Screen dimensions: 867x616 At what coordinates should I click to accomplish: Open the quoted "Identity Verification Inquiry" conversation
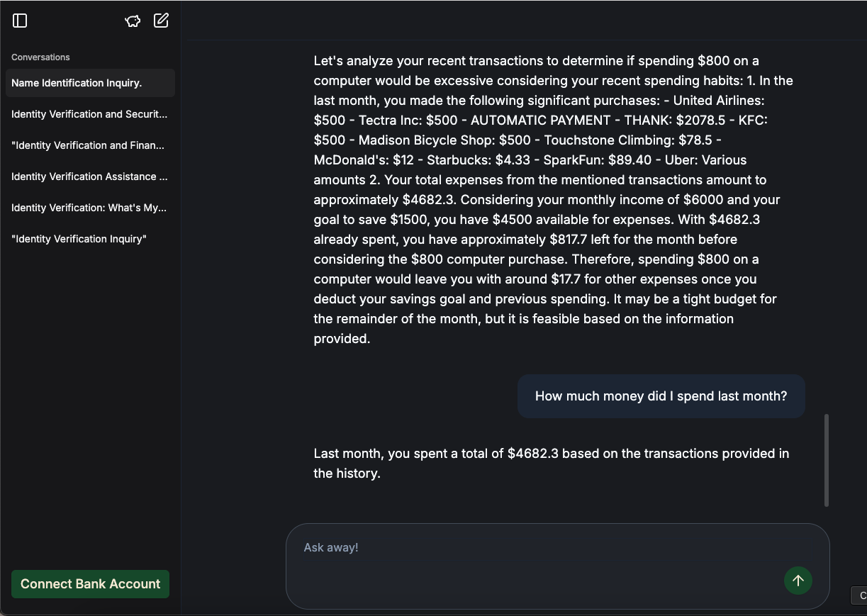point(90,239)
